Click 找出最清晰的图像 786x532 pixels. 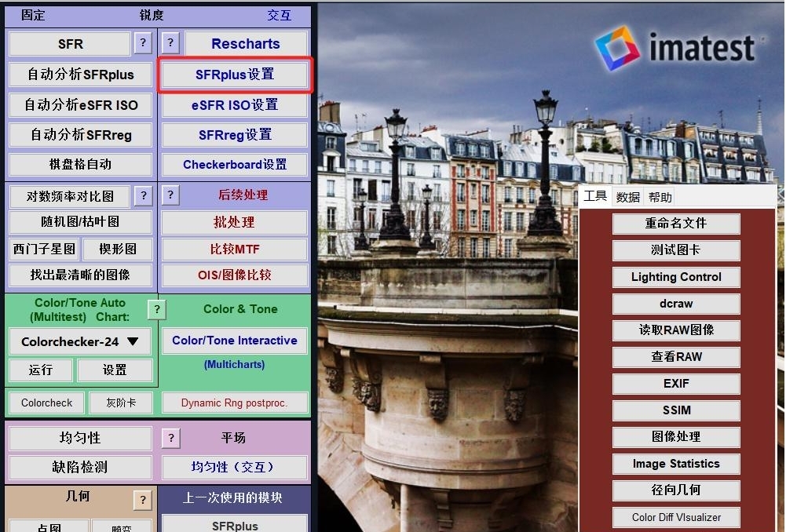click(x=80, y=275)
